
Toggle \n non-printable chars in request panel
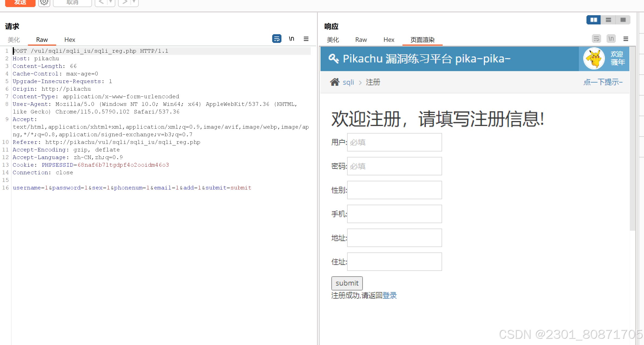pyautogui.click(x=291, y=39)
